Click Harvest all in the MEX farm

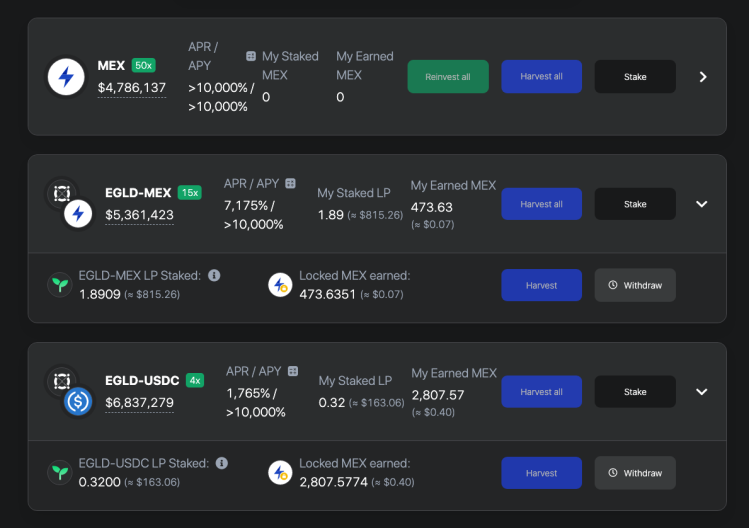tap(541, 76)
